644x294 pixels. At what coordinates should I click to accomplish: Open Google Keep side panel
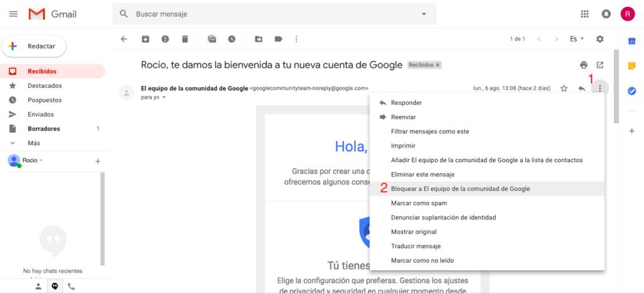pyautogui.click(x=632, y=65)
